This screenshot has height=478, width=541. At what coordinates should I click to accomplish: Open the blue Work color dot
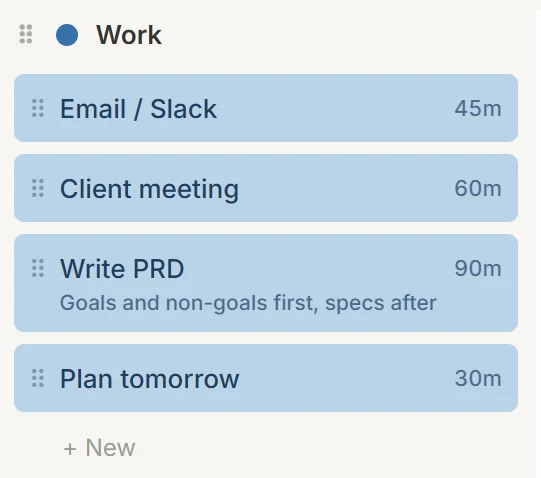click(x=67, y=35)
